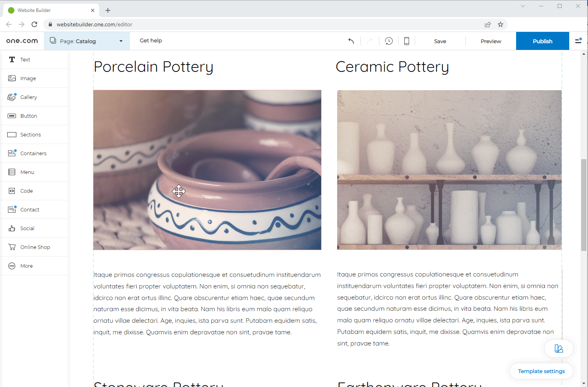Bookmark this page with star icon
This screenshot has width=588, height=387.
pos(500,24)
